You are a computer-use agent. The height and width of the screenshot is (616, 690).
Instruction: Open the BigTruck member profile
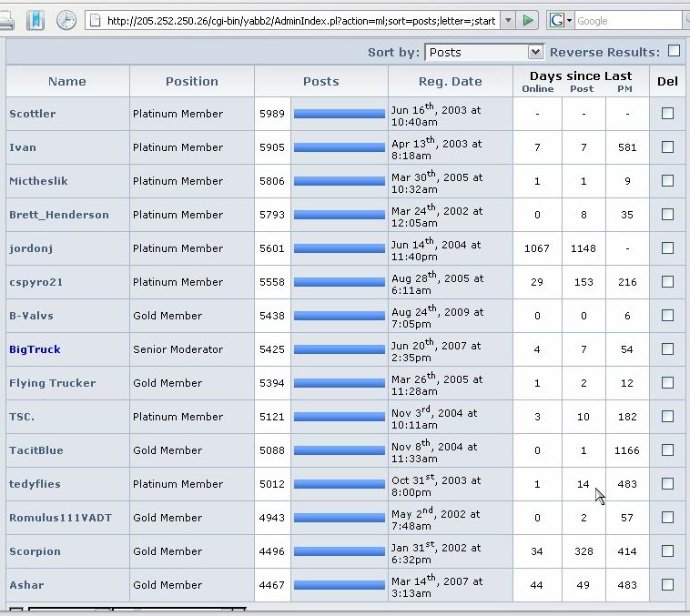pyautogui.click(x=35, y=349)
